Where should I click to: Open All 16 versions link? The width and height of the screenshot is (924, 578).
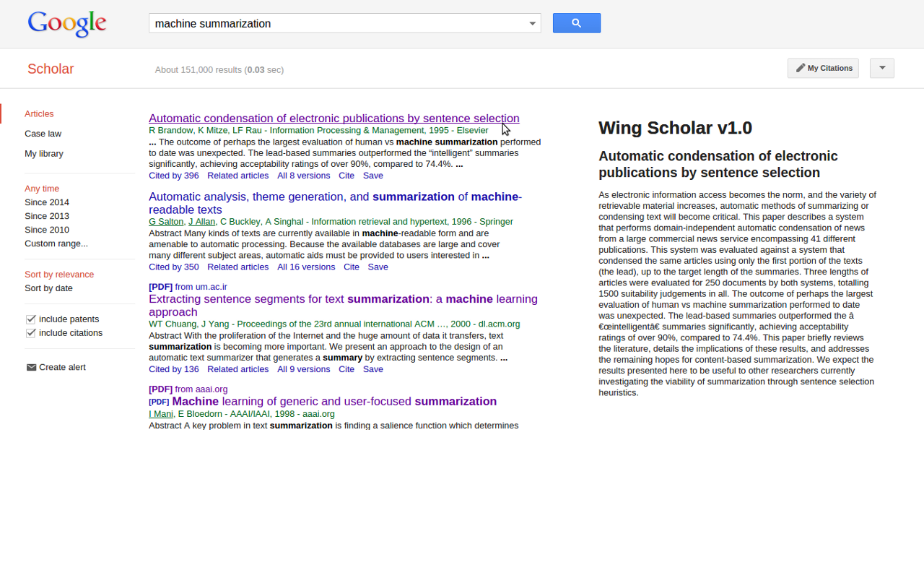point(306,267)
